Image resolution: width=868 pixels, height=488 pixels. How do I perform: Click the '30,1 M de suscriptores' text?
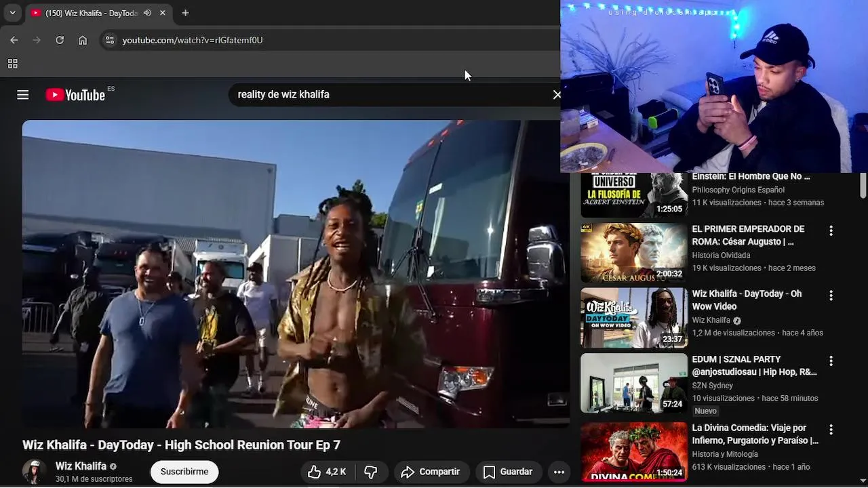click(94, 479)
